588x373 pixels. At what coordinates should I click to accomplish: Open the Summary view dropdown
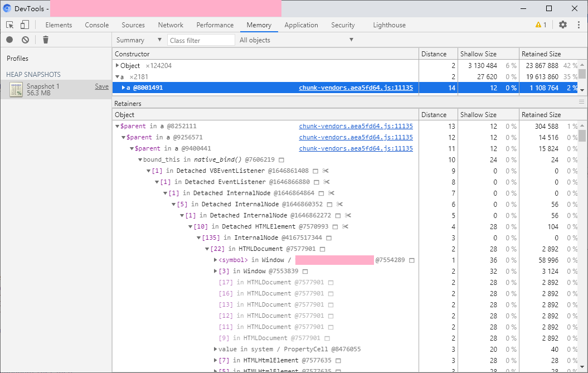click(x=138, y=40)
